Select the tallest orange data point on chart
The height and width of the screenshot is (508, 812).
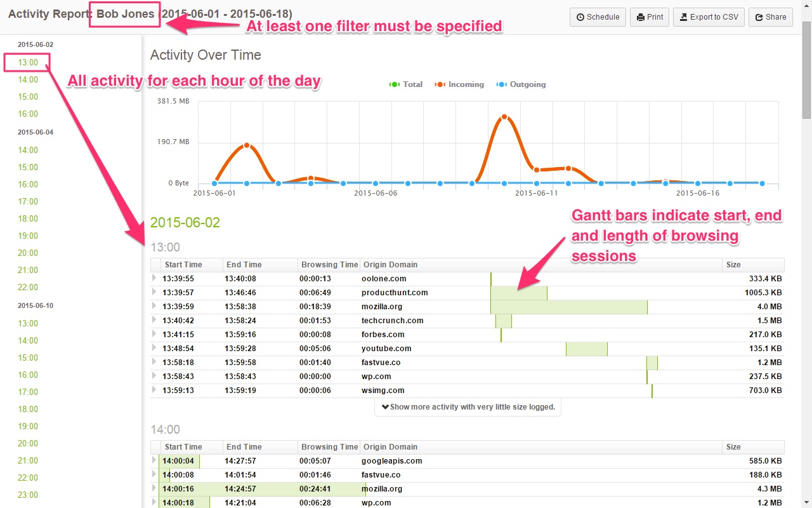coord(504,116)
